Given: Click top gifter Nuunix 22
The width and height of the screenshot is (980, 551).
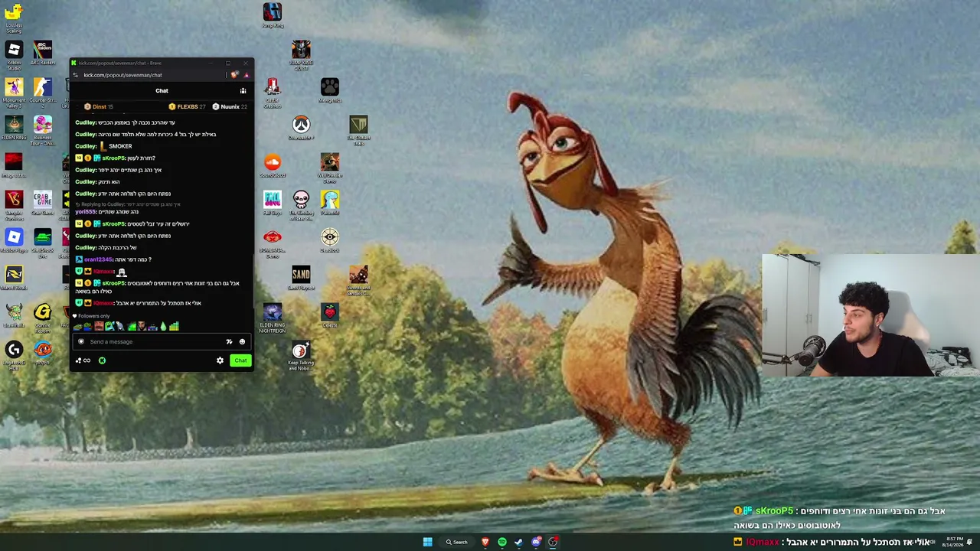Looking at the screenshot, I should coord(230,107).
